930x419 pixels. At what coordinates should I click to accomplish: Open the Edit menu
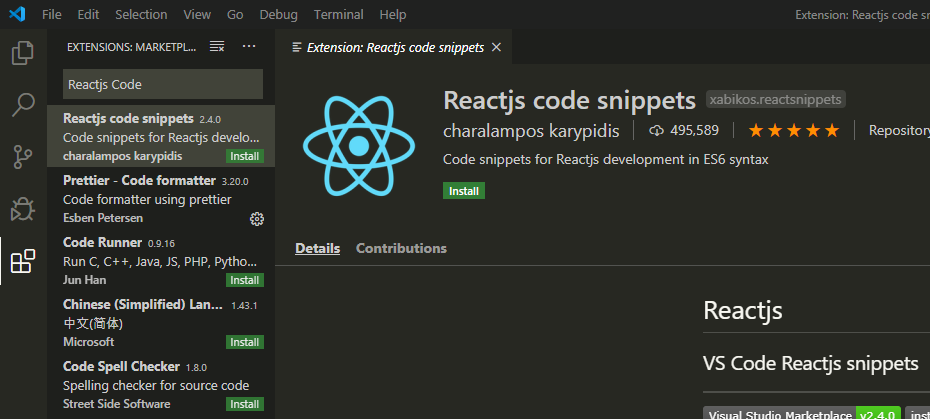(88, 14)
